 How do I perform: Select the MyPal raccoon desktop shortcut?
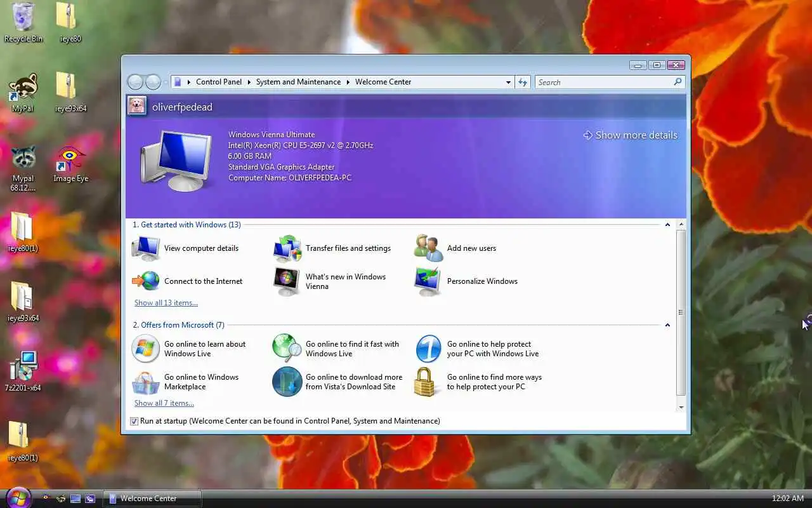pos(23,93)
